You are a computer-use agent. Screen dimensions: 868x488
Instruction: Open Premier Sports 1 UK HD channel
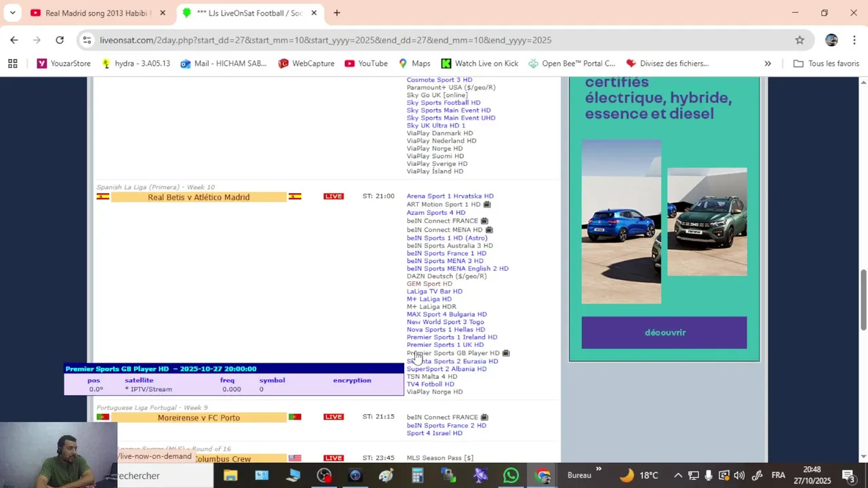pos(445,345)
